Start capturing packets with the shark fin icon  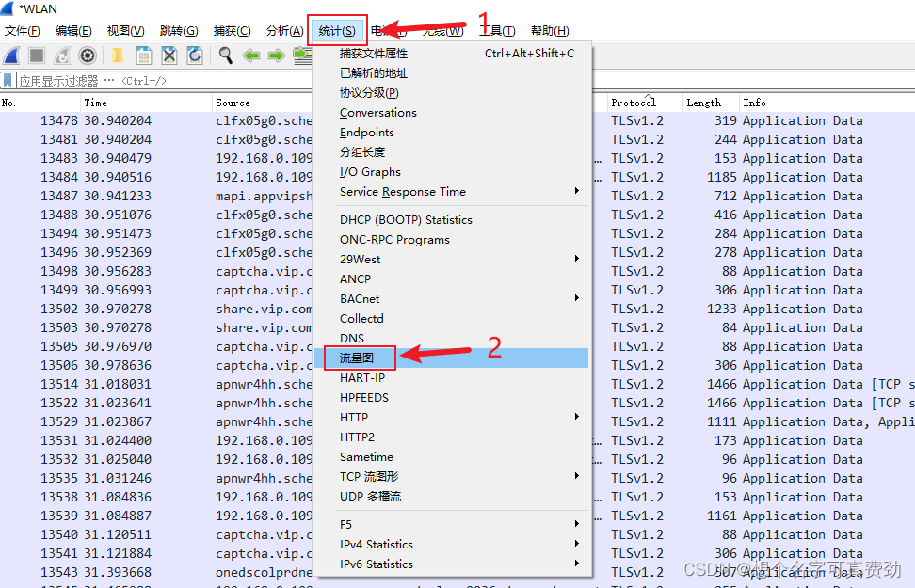coord(11,56)
